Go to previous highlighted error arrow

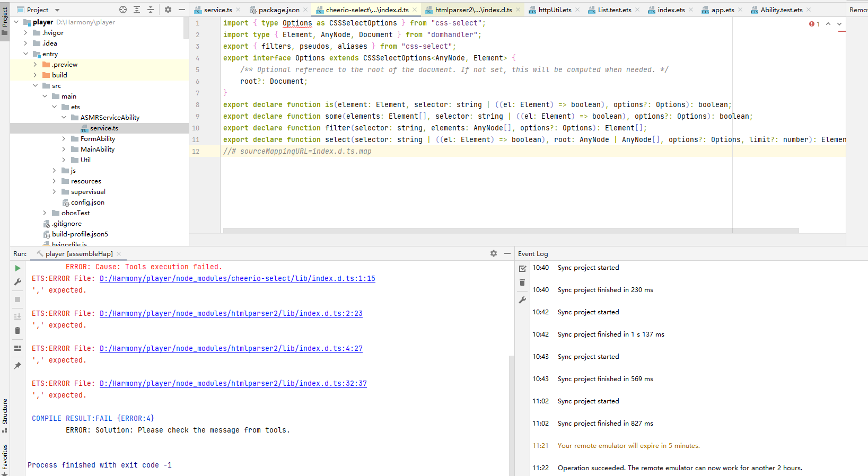tap(828, 24)
